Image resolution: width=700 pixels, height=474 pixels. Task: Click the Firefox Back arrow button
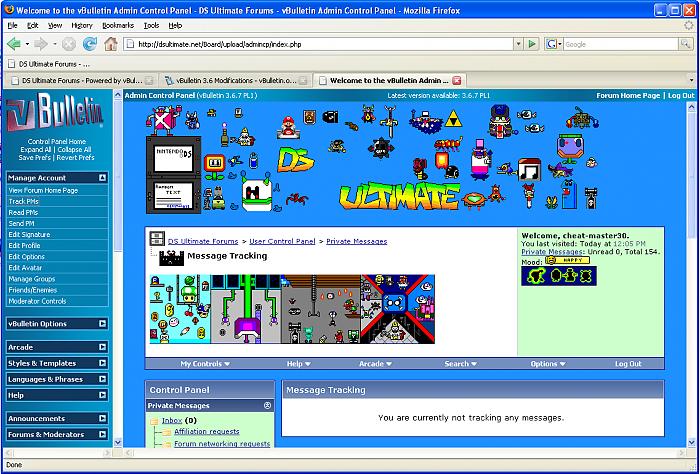click(15, 44)
